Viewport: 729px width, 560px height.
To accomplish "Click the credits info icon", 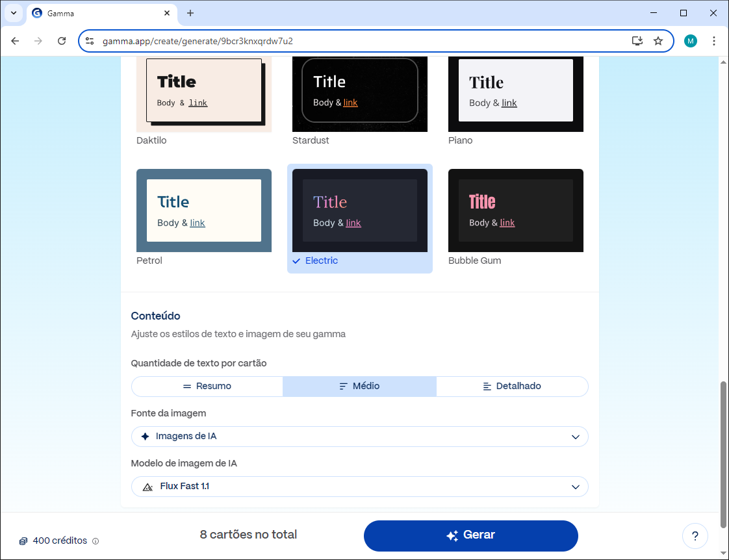I will [x=96, y=541].
